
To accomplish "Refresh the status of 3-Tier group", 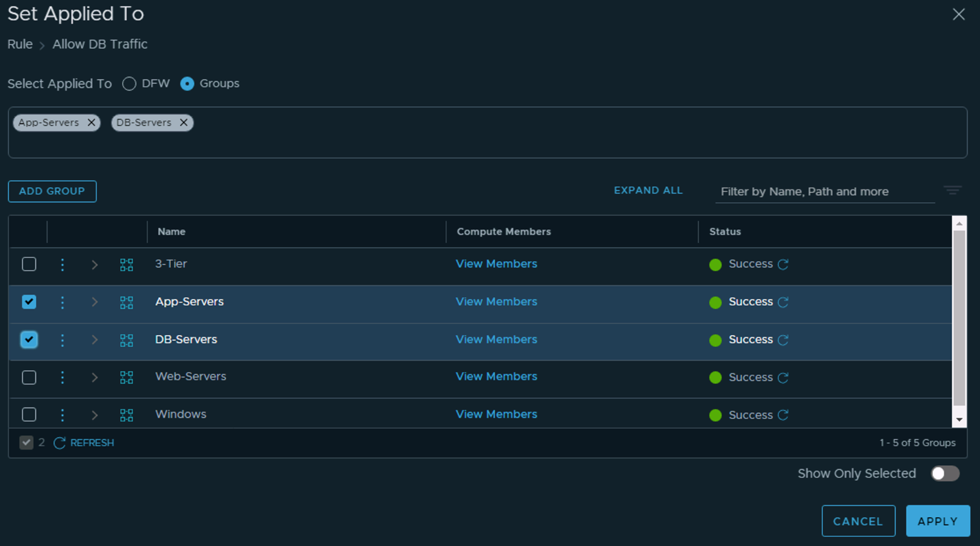I will tap(783, 264).
